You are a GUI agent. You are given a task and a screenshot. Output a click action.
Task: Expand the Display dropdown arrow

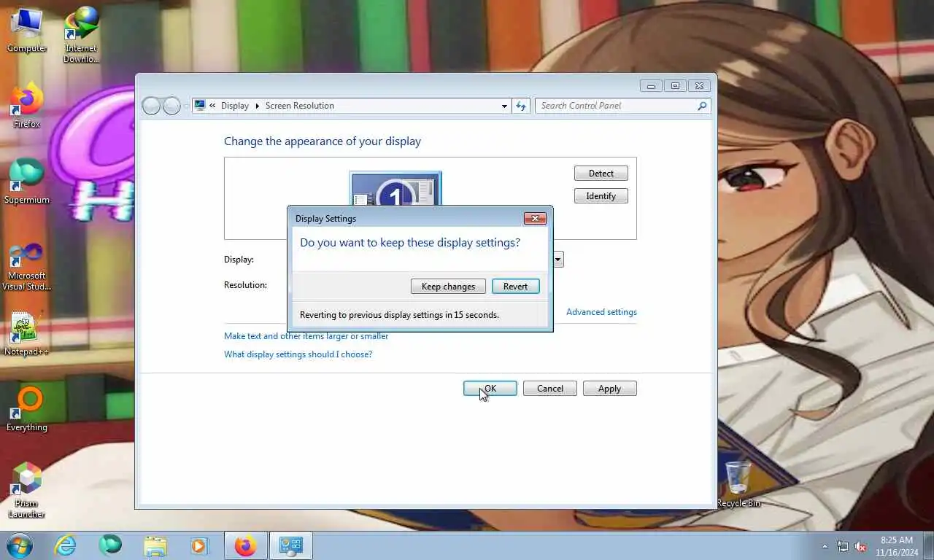[557, 259]
